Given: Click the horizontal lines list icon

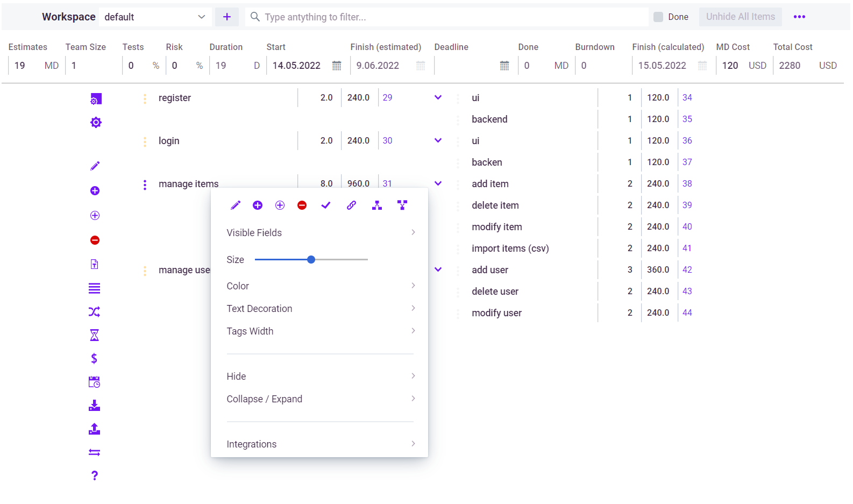Looking at the screenshot, I should (94, 289).
